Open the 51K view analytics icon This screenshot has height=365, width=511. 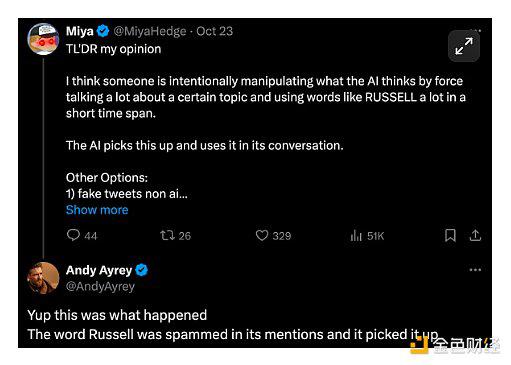click(x=356, y=236)
